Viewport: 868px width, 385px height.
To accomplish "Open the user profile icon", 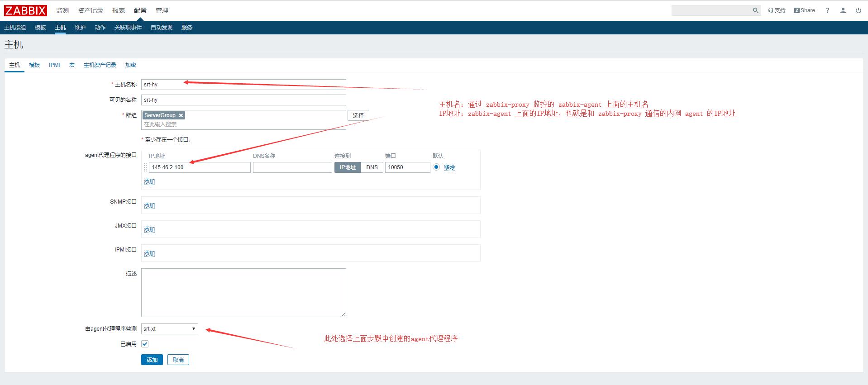I will coord(843,10).
